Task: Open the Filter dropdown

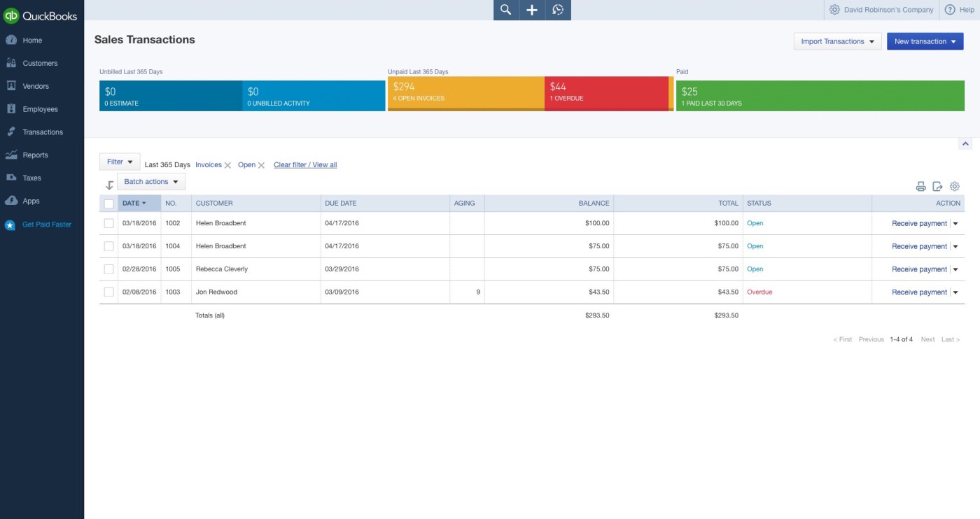Action: [x=120, y=162]
